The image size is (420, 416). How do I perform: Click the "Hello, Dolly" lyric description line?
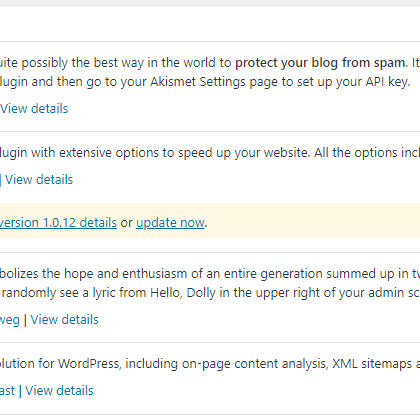(x=210, y=293)
